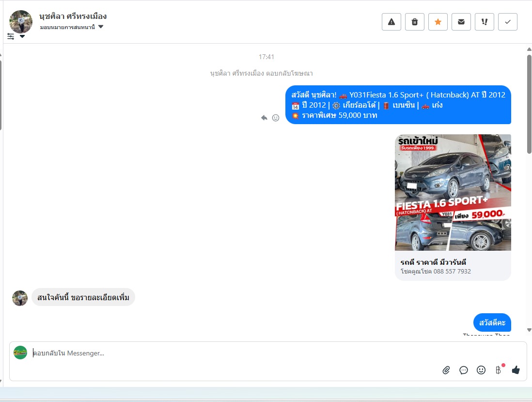
Task: Mark conversation as spam using warning icon
Action: 391,22
